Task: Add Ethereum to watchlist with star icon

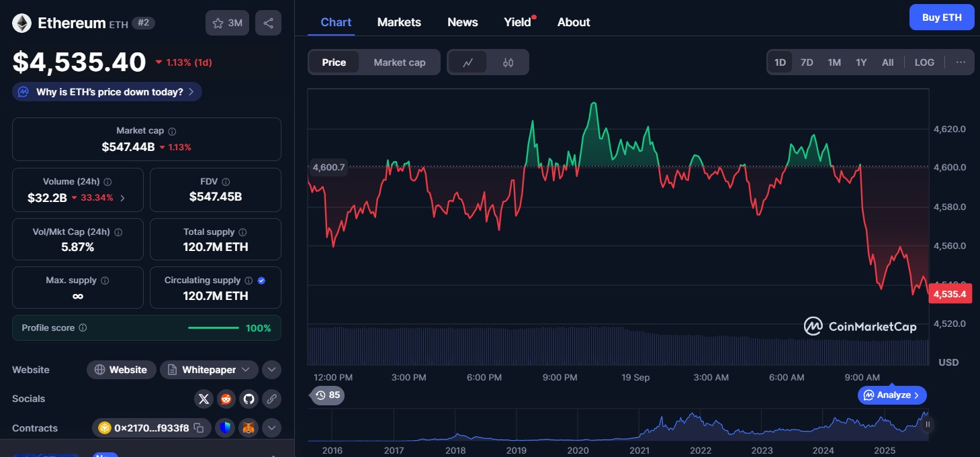Action: [227, 23]
